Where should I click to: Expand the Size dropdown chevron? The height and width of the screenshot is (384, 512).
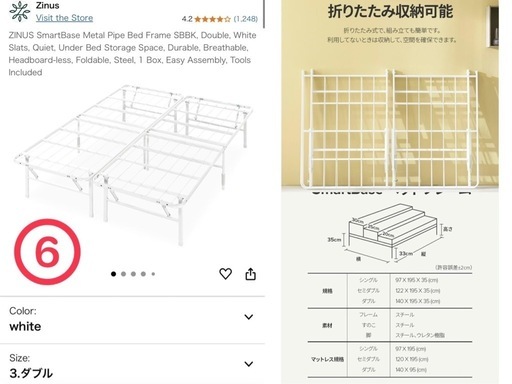coord(249,364)
